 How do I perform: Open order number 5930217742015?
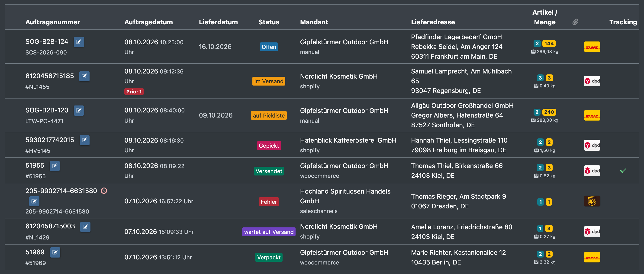(x=50, y=140)
